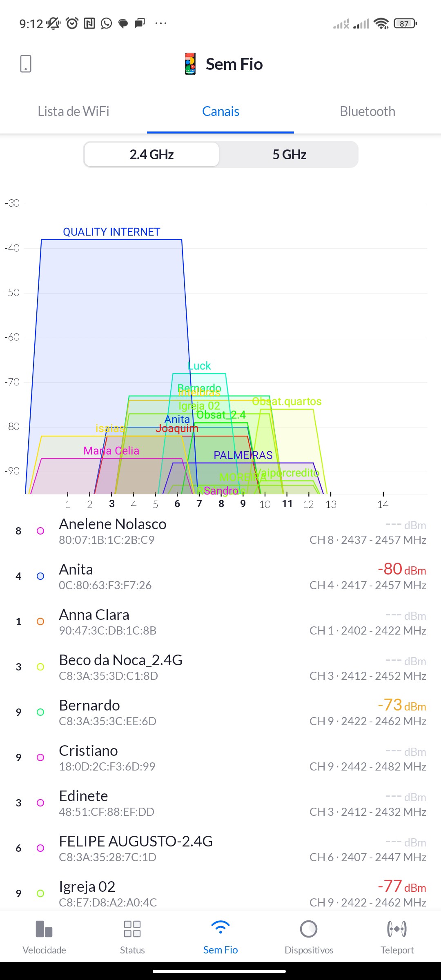
Task: Open the device selector phone icon
Action: (26, 64)
